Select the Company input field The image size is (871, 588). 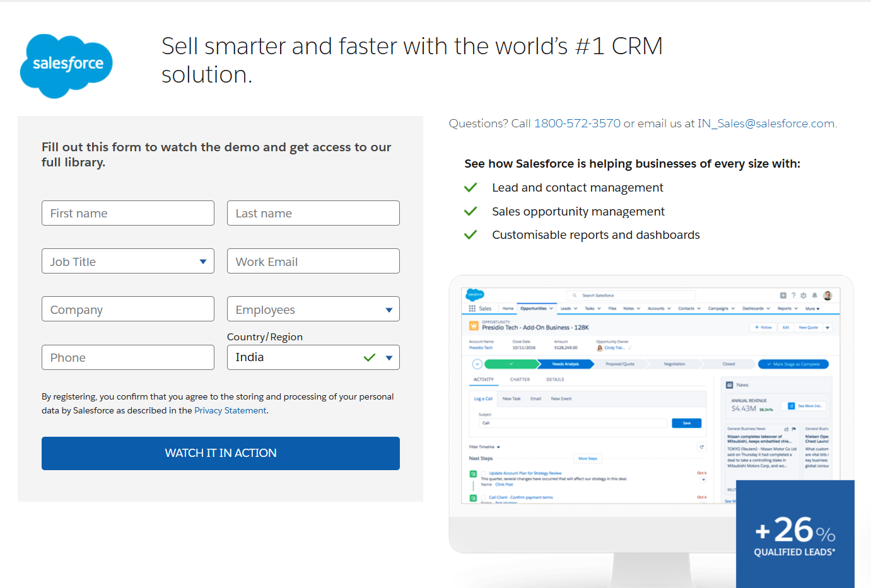click(x=128, y=309)
